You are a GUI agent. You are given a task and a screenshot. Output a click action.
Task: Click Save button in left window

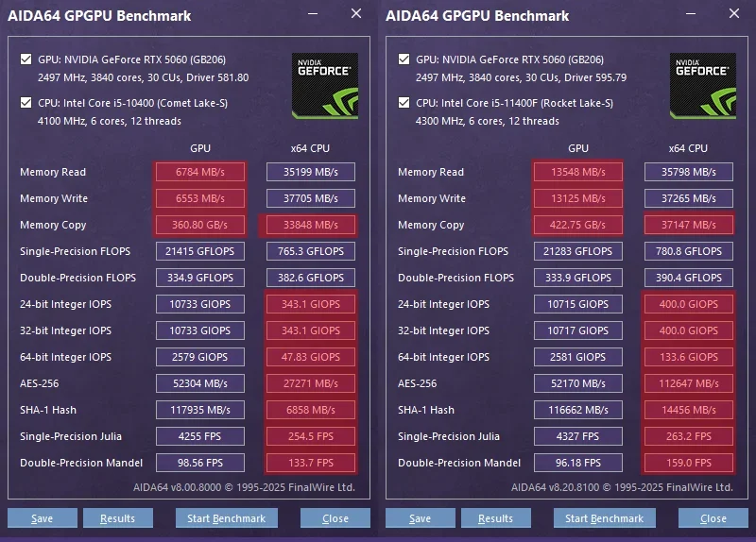(x=43, y=517)
